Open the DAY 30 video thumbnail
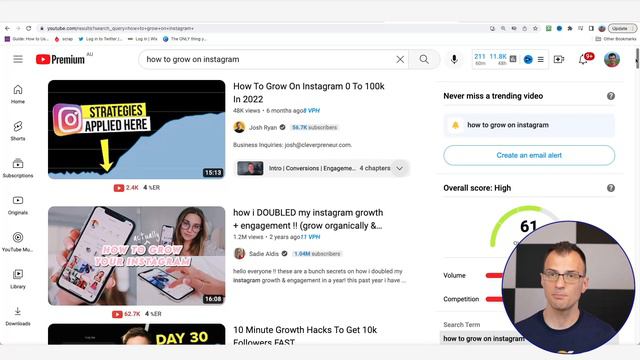 pyautogui.click(x=136, y=334)
